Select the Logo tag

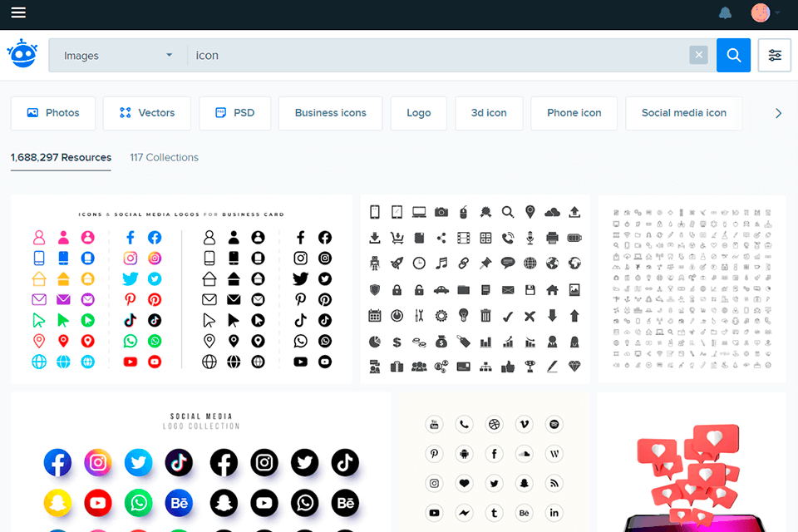click(x=418, y=113)
